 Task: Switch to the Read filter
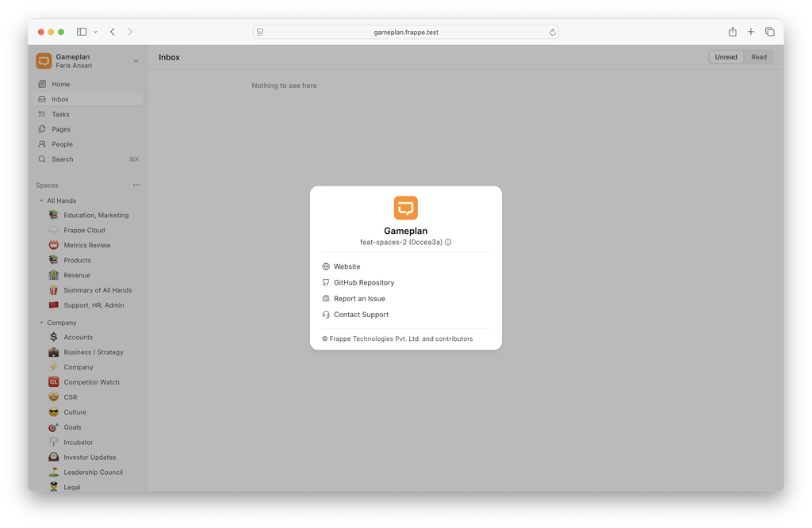758,56
